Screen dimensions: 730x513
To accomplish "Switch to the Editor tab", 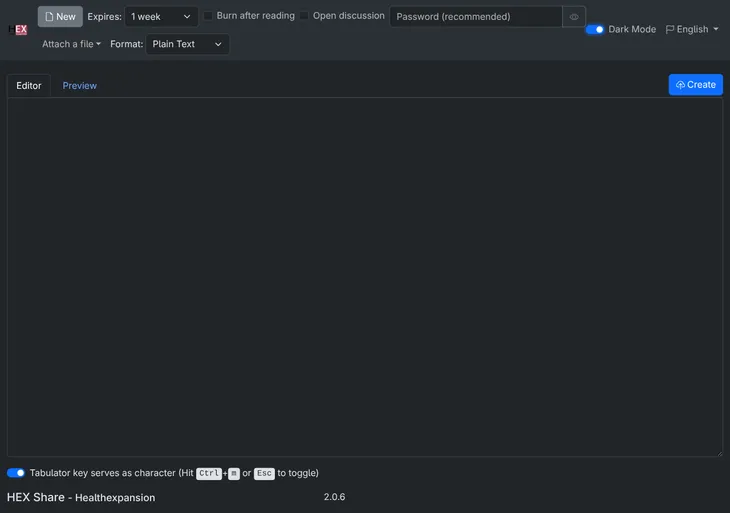I will (x=29, y=86).
